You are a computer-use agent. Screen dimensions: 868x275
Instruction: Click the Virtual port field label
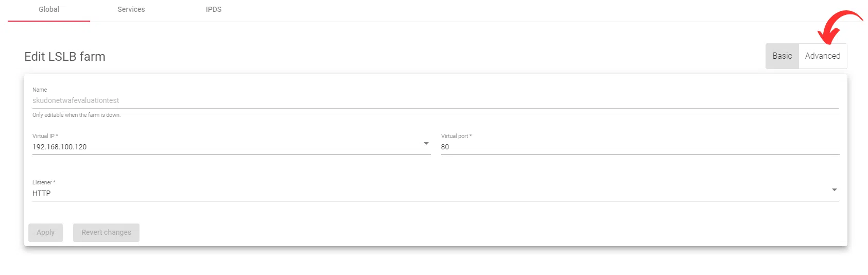pyautogui.click(x=456, y=136)
